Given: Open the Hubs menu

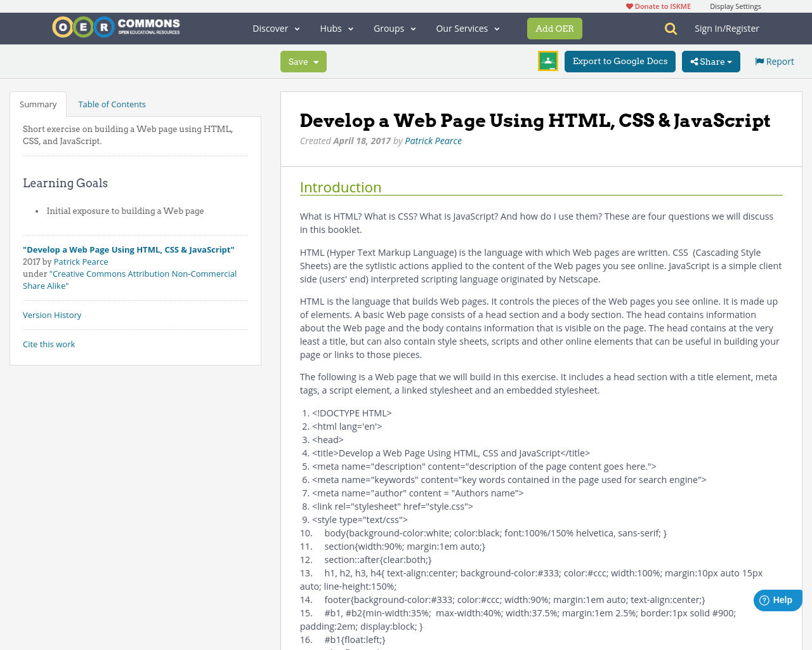Looking at the screenshot, I should coord(336,29).
